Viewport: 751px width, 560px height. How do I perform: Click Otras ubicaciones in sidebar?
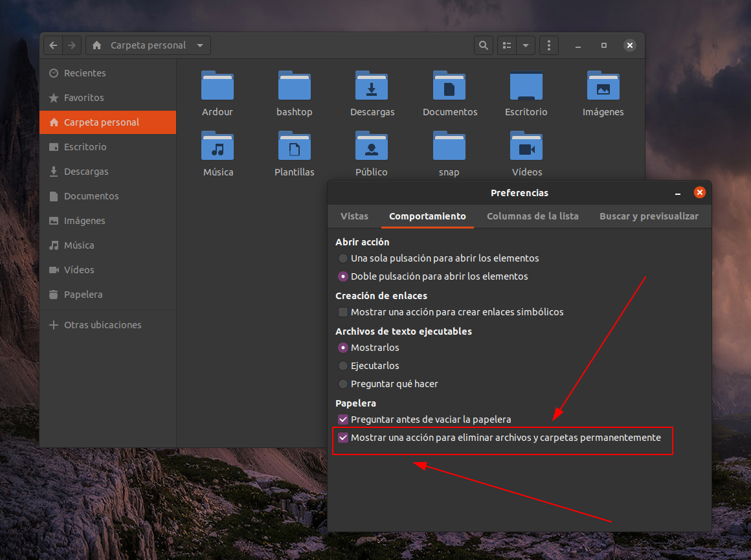(x=102, y=325)
